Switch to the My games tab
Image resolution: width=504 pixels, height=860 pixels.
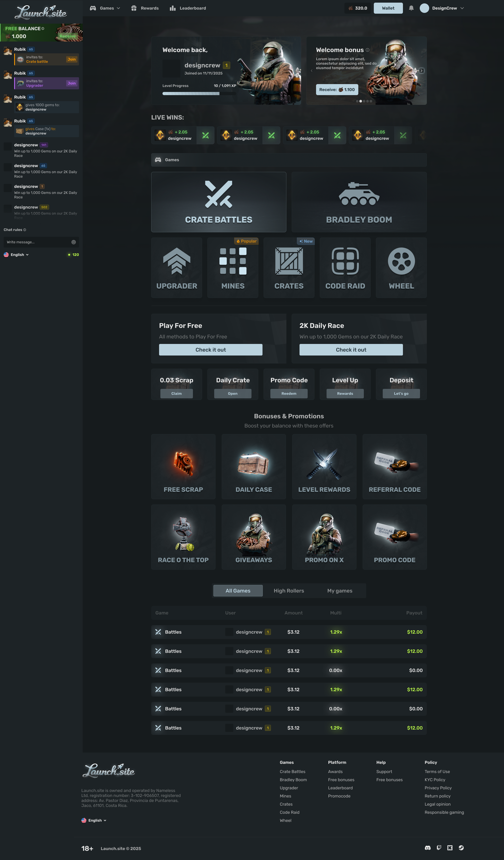click(340, 591)
